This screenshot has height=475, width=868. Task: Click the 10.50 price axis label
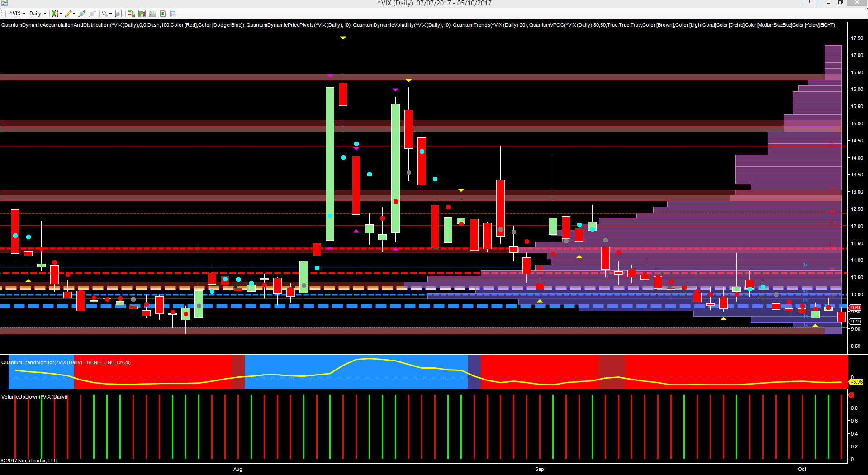point(857,277)
